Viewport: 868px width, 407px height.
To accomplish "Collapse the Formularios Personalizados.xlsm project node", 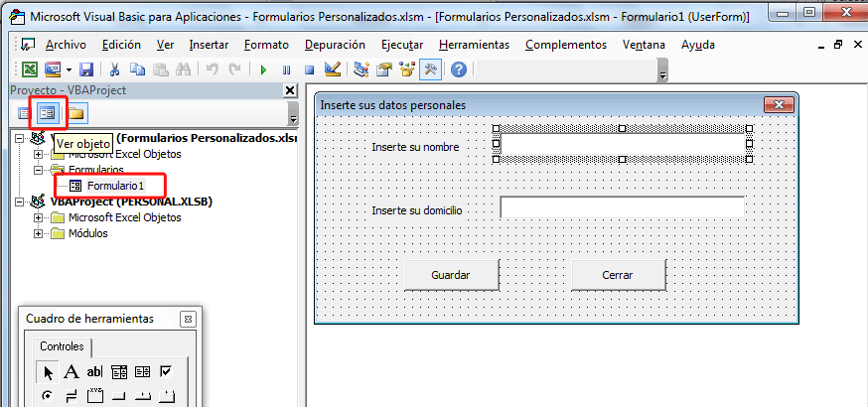I will 20,138.
